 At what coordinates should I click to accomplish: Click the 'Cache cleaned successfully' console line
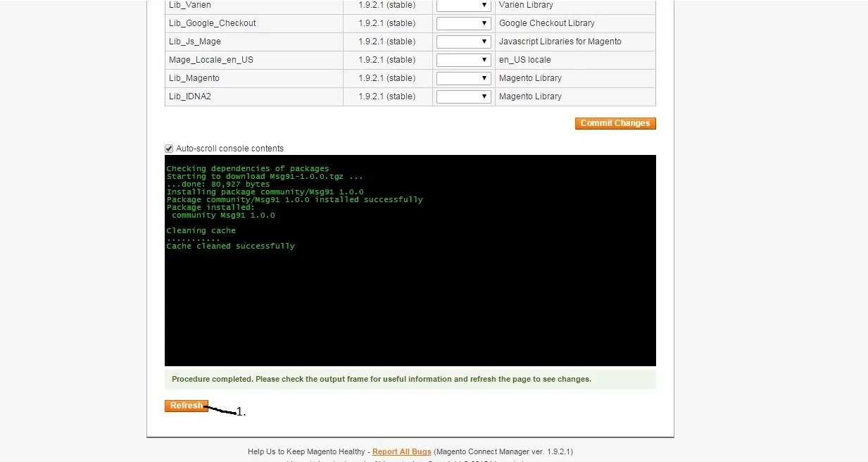coord(231,246)
